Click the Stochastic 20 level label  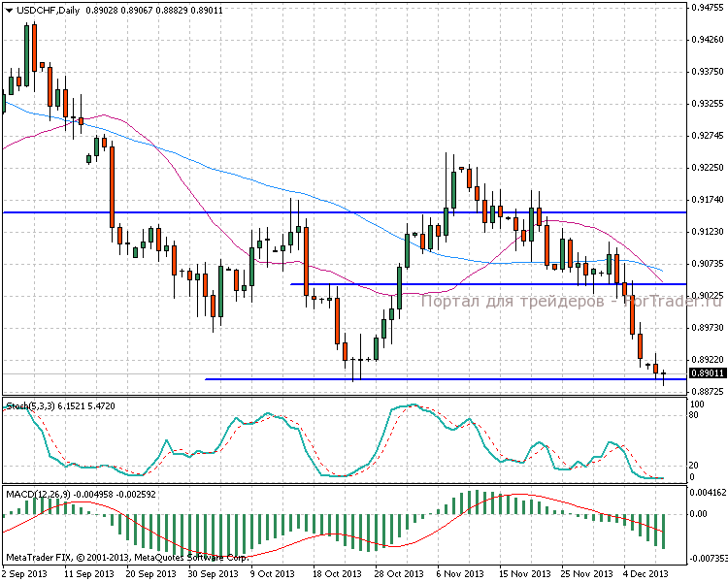tap(695, 465)
